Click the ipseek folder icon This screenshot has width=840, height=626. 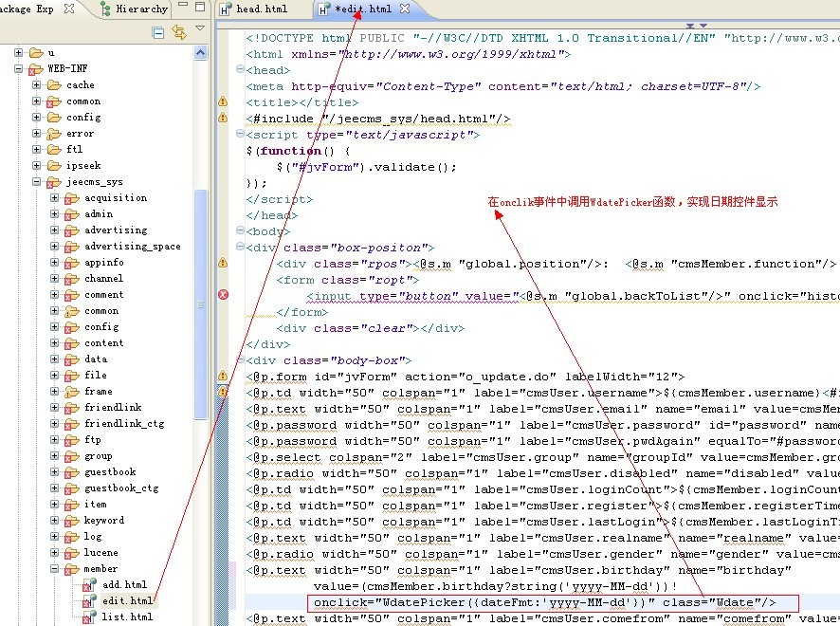[x=54, y=166]
